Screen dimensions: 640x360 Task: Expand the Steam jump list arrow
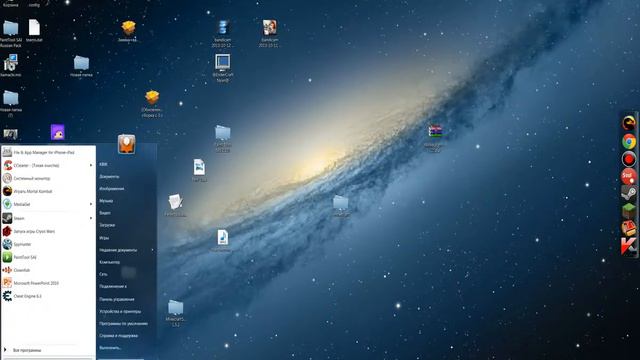pos(91,218)
